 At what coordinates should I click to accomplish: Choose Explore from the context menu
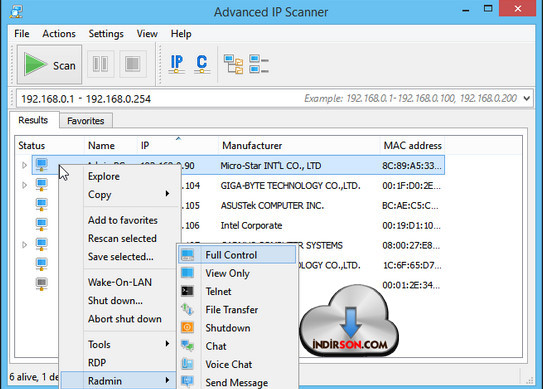click(104, 176)
